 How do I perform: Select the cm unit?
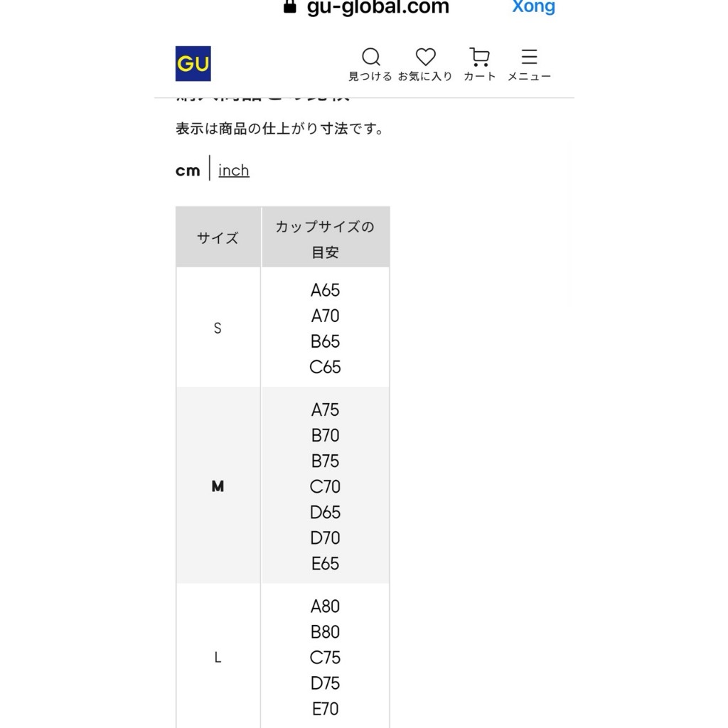click(188, 171)
